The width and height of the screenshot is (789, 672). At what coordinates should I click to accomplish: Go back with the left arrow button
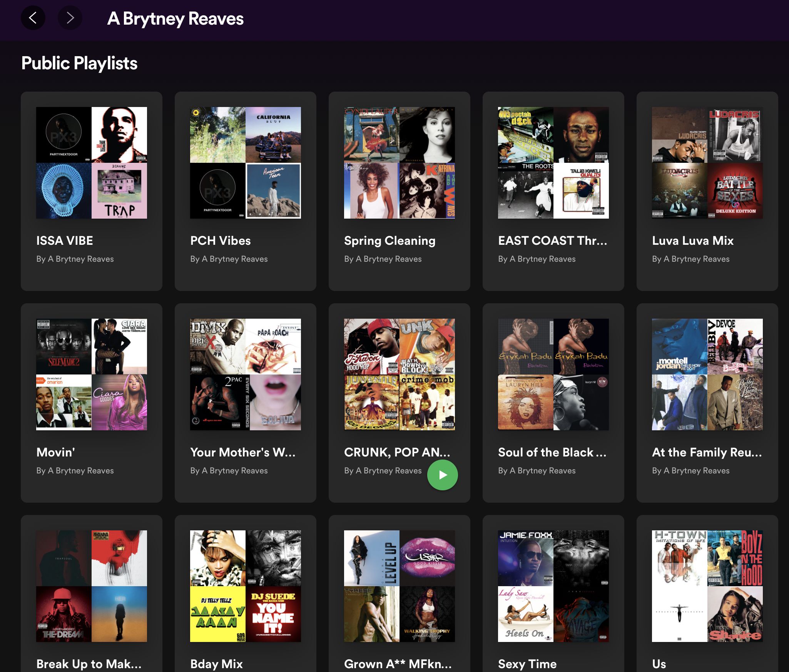(33, 18)
